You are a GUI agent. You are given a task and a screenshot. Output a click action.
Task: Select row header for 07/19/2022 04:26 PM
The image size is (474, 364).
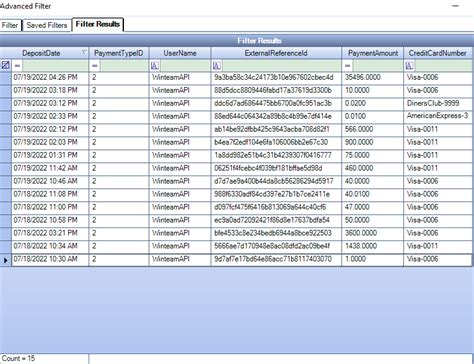click(x=6, y=78)
